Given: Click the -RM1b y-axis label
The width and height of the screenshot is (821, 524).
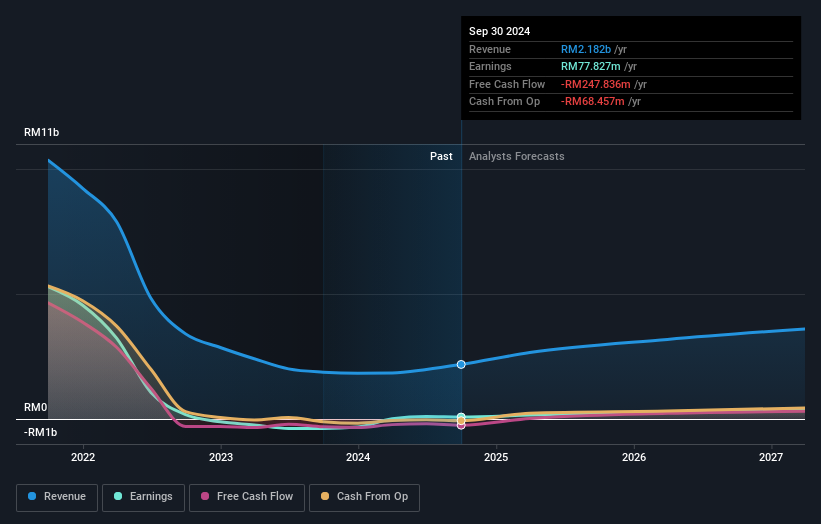Looking at the screenshot, I should (40, 432).
